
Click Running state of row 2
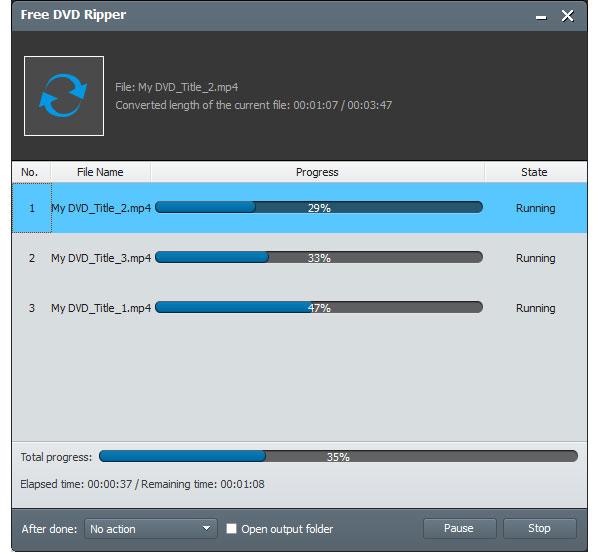(535, 259)
